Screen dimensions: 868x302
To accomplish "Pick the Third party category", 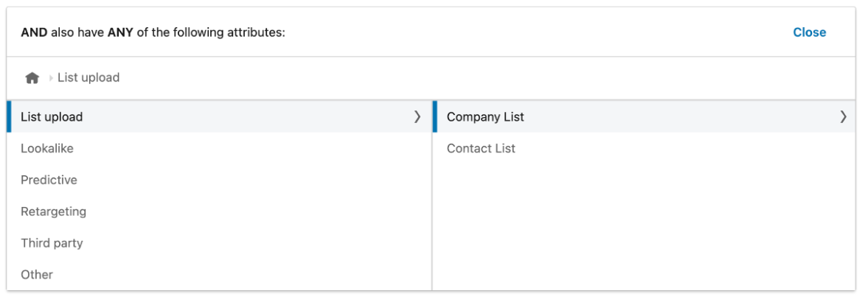I will pos(52,244).
